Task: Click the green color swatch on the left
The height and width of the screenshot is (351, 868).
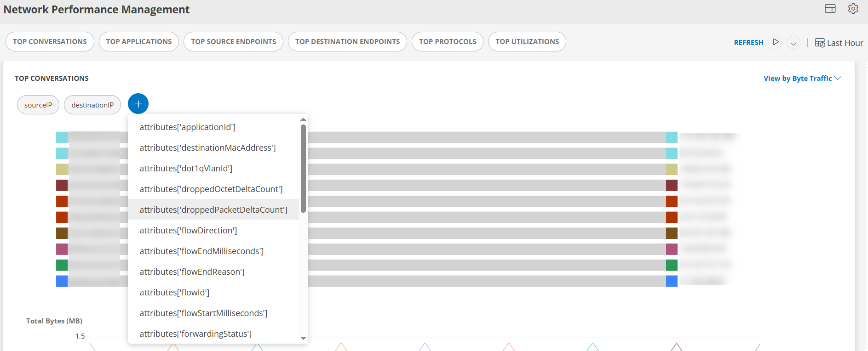Action: tap(62, 265)
